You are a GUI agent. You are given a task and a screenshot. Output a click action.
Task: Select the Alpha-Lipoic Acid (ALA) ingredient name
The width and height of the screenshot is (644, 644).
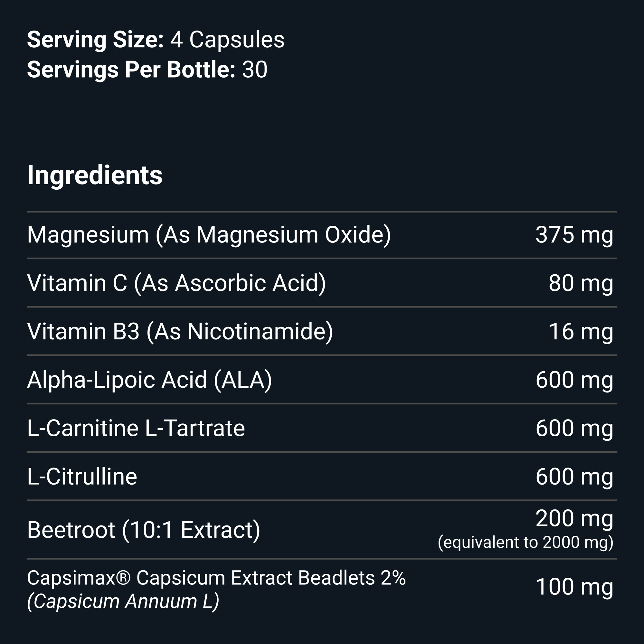point(149,380)
